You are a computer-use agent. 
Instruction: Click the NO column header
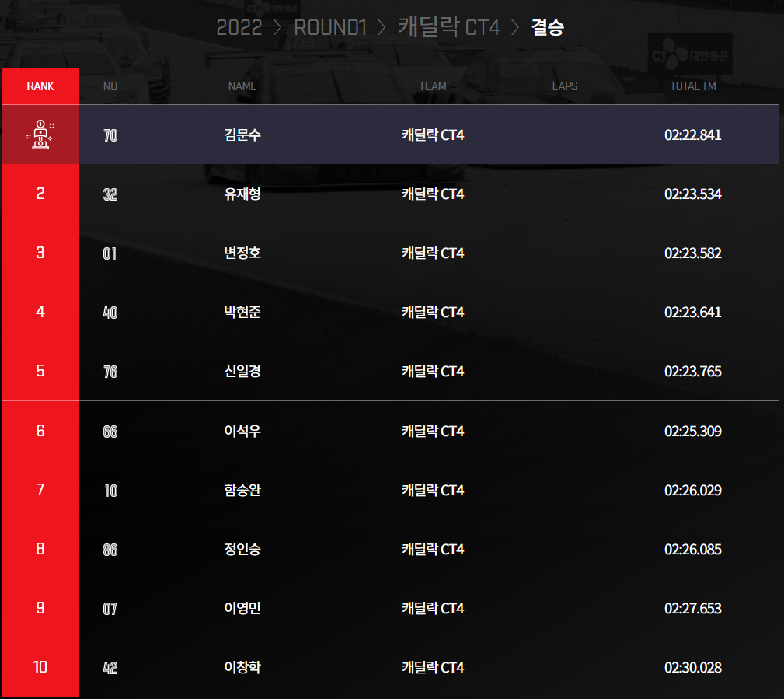110,86
